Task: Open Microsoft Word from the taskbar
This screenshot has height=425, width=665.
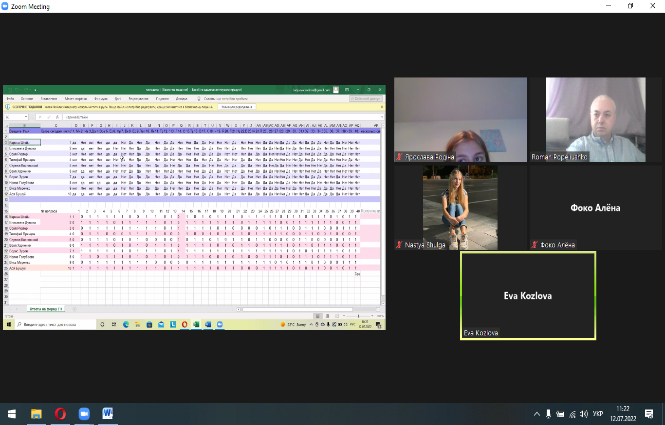Action: [108, 413]
